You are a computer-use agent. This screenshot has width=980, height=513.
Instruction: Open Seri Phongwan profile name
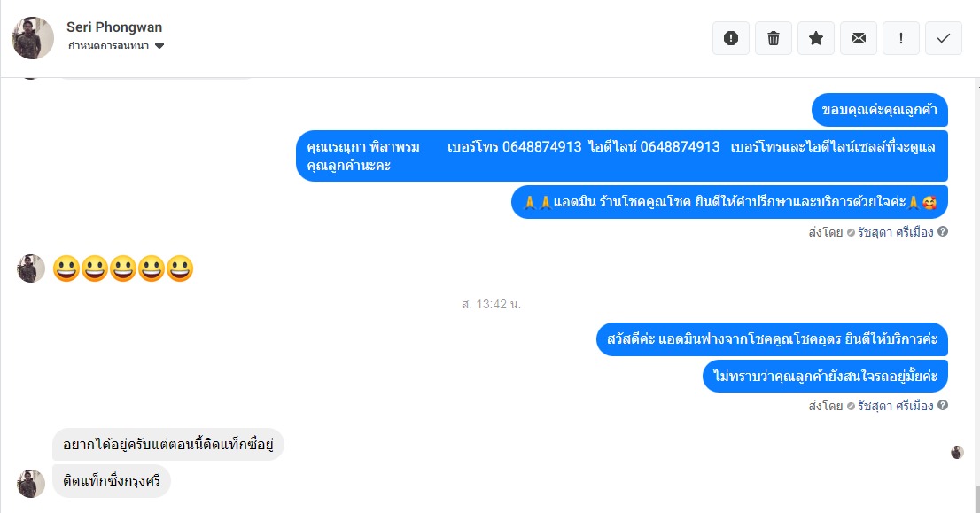pos(114,27)
